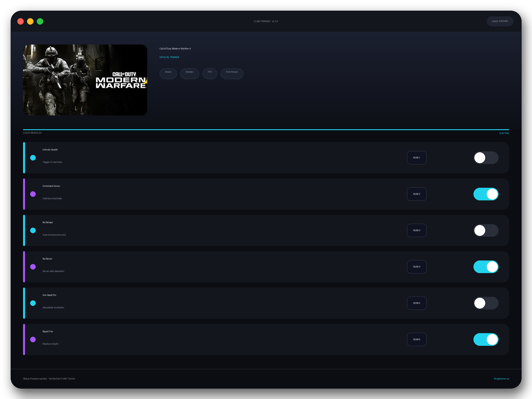The image size is (532, 399).
Task: Turn on the No Reload toggle
Action: tap(486, 230)
